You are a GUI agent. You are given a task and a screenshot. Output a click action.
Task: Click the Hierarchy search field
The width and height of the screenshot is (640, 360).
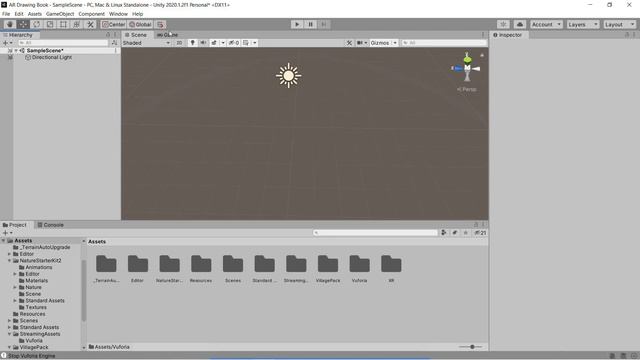point(63,43)
